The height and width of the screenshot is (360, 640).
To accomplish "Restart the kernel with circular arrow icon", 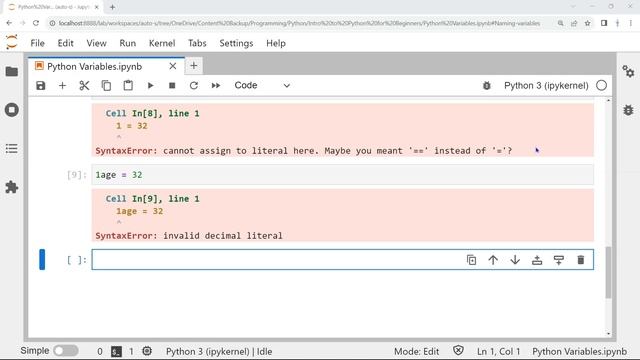I will coord(194,85).
